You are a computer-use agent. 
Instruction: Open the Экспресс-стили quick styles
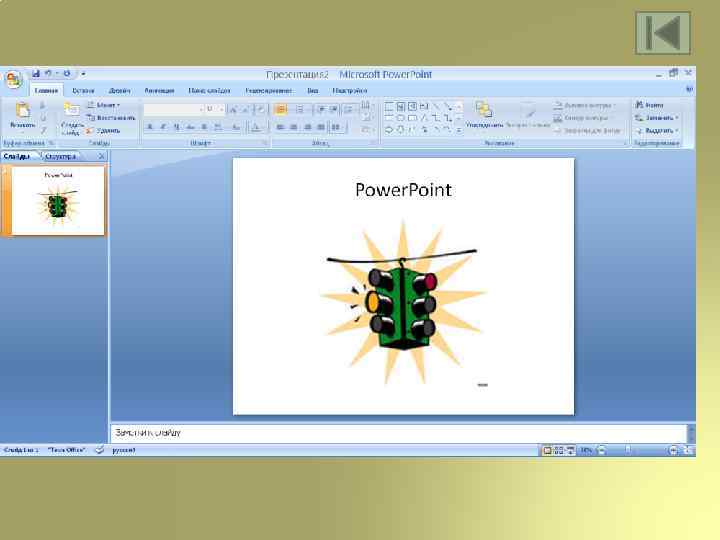click(528, 115)
